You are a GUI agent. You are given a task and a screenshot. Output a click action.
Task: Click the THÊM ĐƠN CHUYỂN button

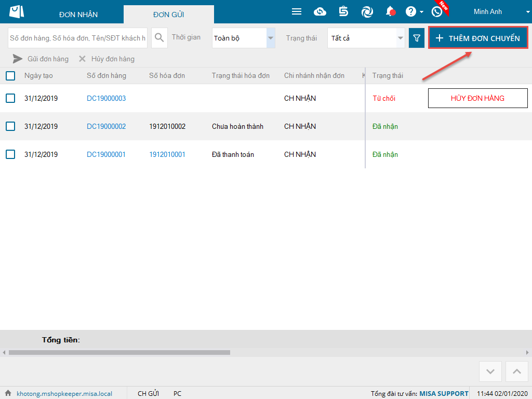click(x=478, y=38)
